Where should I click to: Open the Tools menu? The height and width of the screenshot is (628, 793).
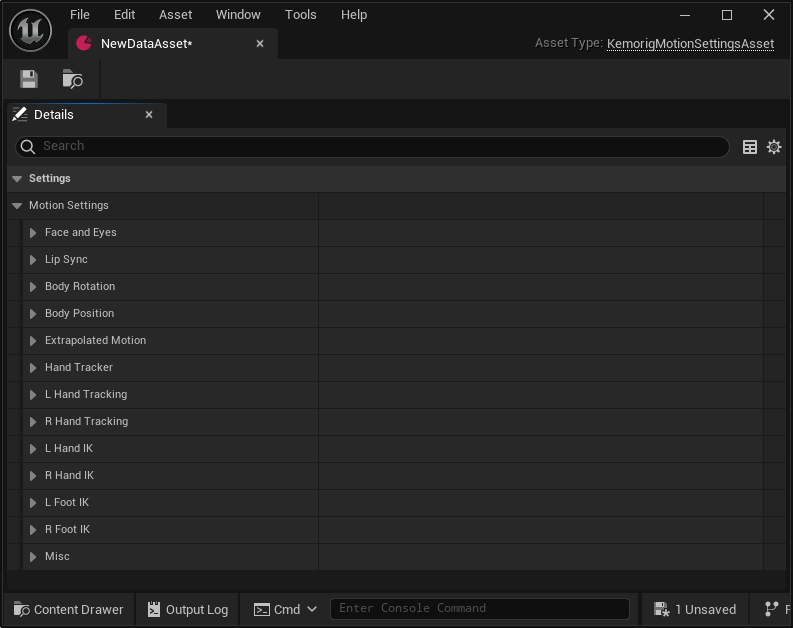(300, 15)
